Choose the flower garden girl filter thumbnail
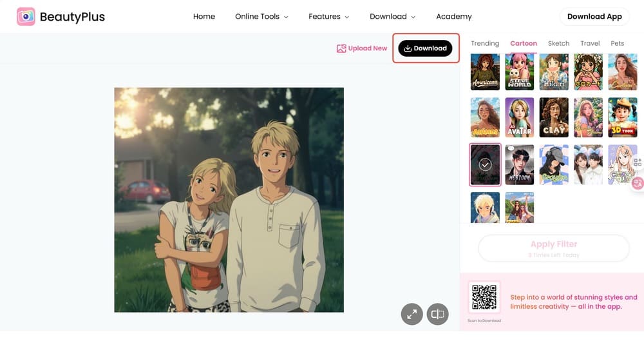Screen dimensions: 644x361 point(588,117)
